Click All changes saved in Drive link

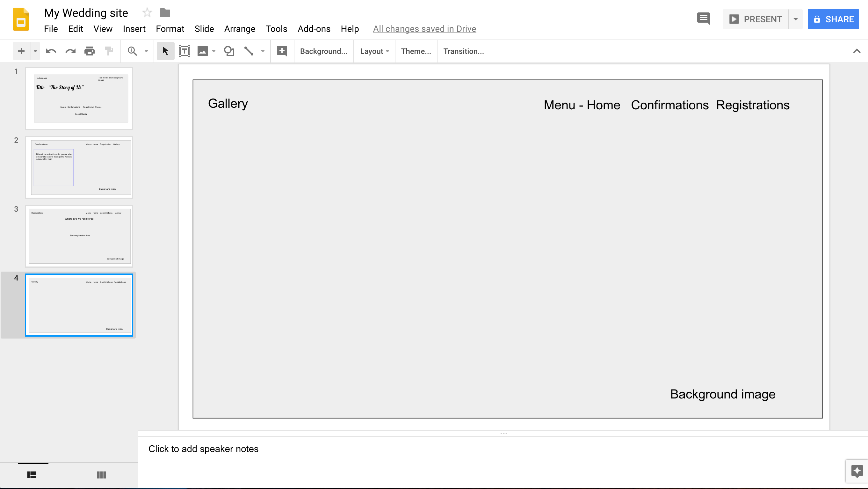point(424,29)
